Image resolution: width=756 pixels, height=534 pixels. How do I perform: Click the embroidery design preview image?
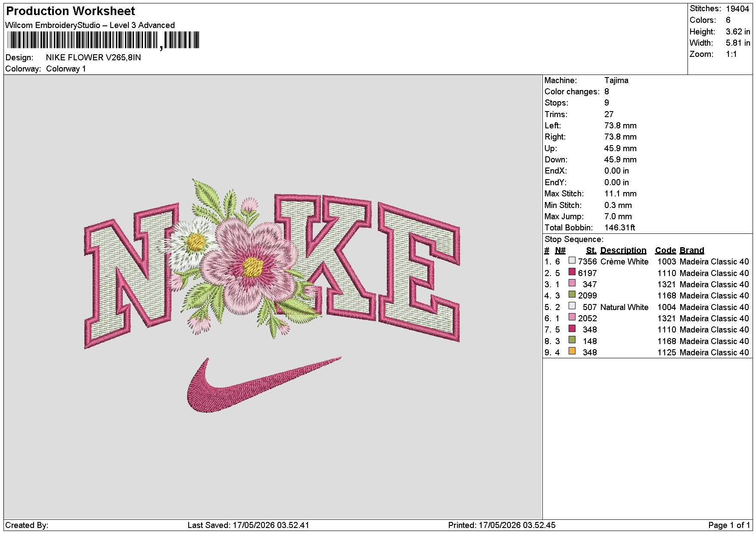pyautogui.click(x=272, y=296)
